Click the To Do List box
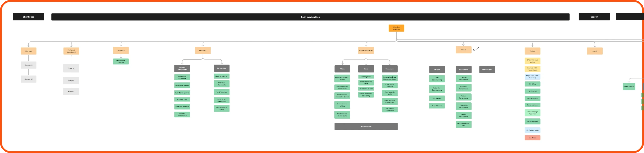This screenshot has width=644, height=153. click(x=71, y=68)
